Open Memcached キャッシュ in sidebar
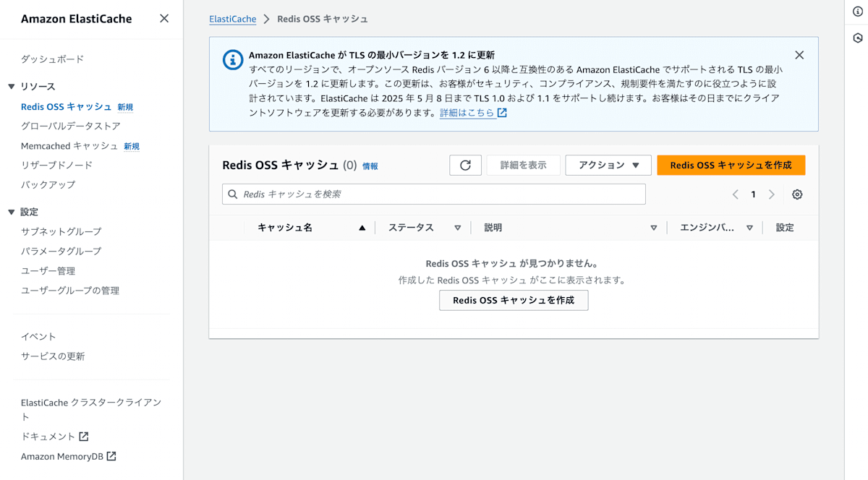 click(69, 146)
